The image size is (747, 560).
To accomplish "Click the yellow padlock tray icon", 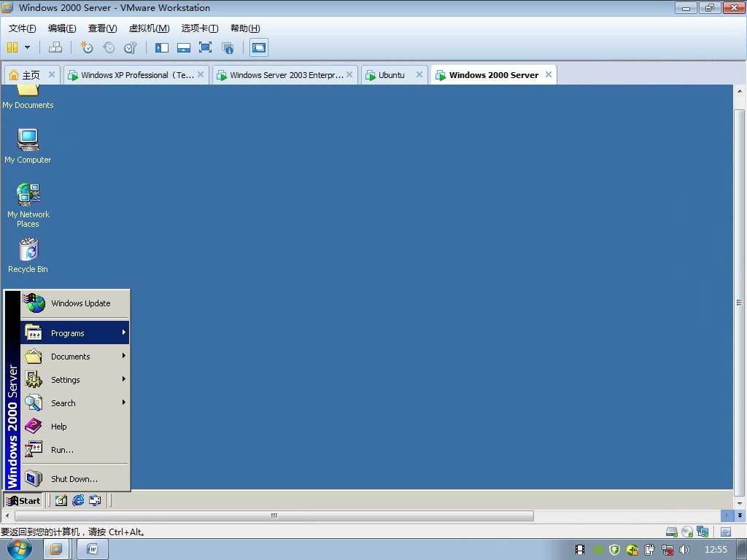I will click(632, 550).
